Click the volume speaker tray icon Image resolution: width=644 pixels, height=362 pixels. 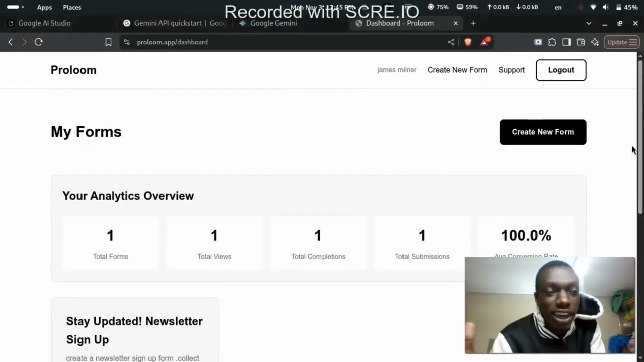605,7
